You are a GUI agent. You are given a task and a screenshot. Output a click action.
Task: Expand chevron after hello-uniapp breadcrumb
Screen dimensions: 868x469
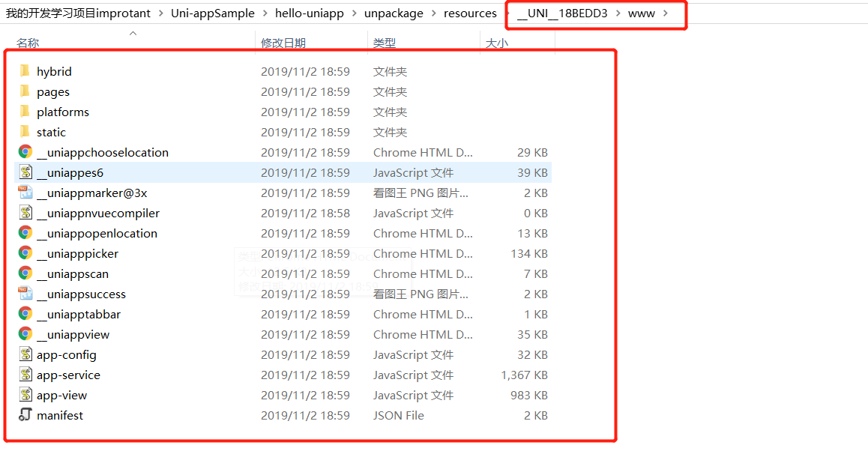(354, 13)
